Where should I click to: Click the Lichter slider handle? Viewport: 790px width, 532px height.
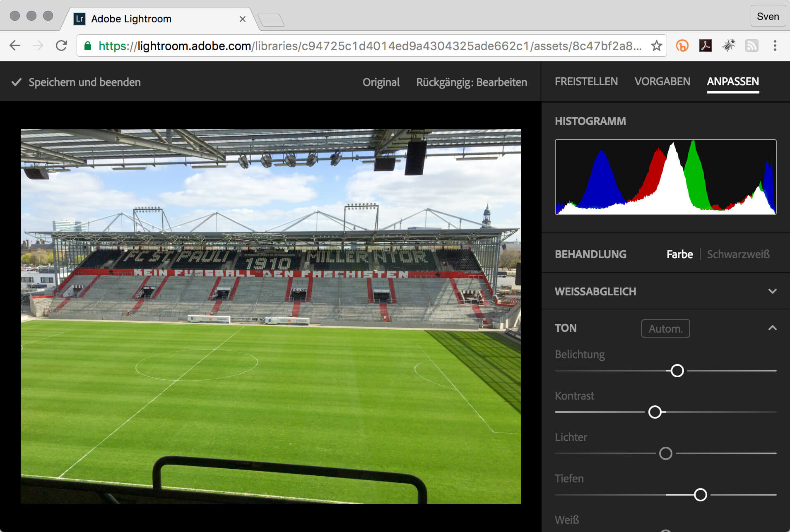(666, 453)
